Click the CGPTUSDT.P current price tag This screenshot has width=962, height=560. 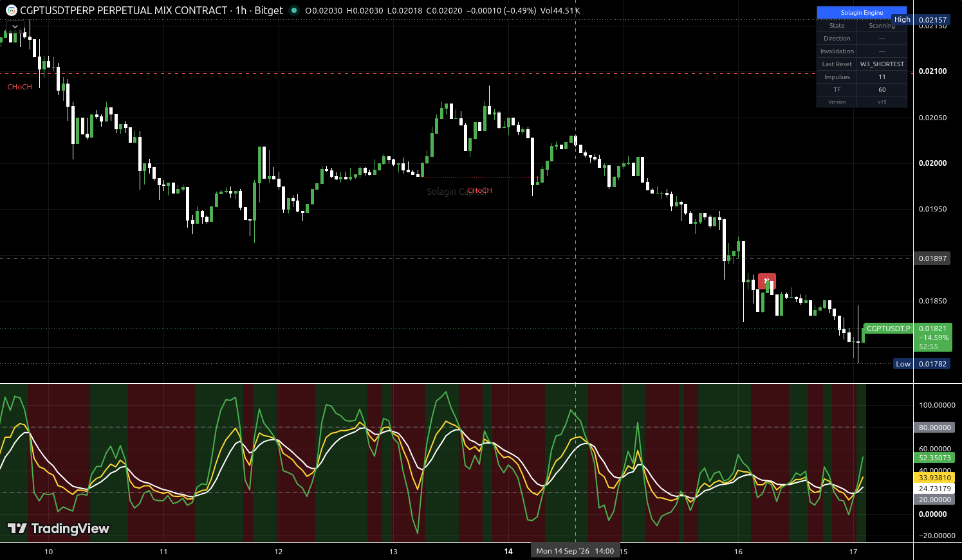coord(888,329)
